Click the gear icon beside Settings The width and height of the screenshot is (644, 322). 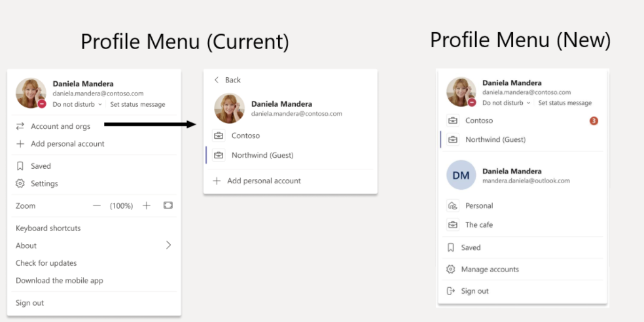pos(20,183)
